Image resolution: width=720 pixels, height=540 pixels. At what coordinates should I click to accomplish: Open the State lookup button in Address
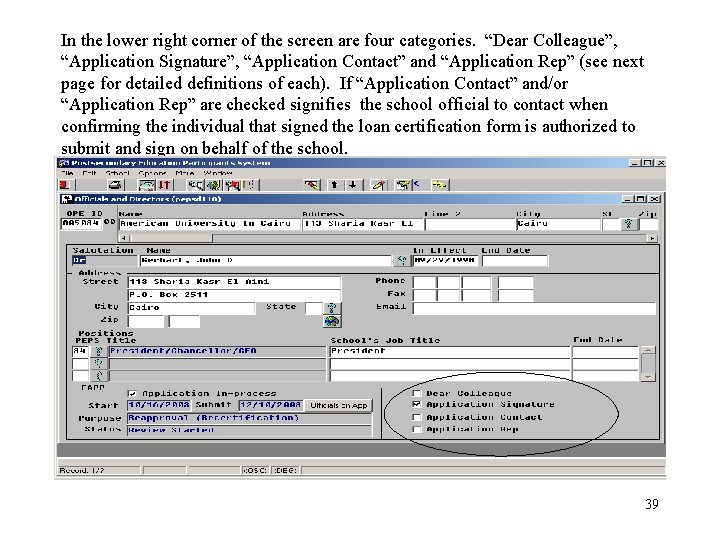pos(332,308)
